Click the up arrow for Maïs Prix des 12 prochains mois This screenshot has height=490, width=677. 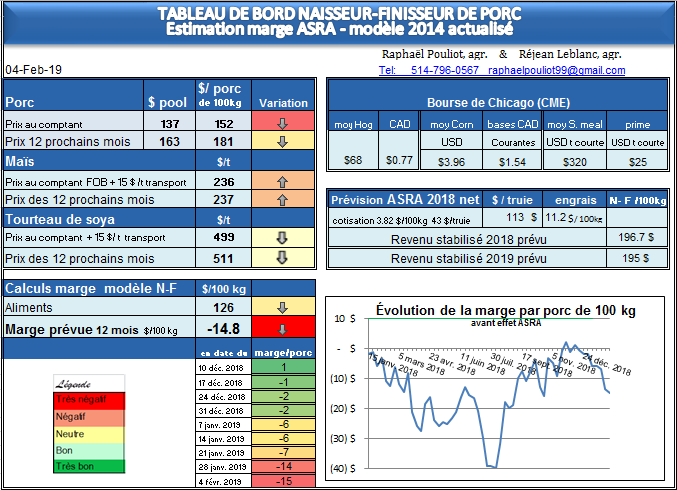point(283,199)
